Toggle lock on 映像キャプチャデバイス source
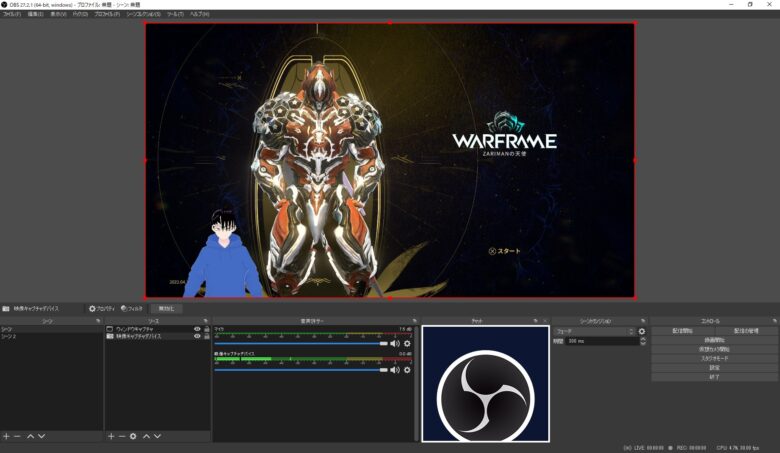Screen dimensions: 780x453 point(206,337)
